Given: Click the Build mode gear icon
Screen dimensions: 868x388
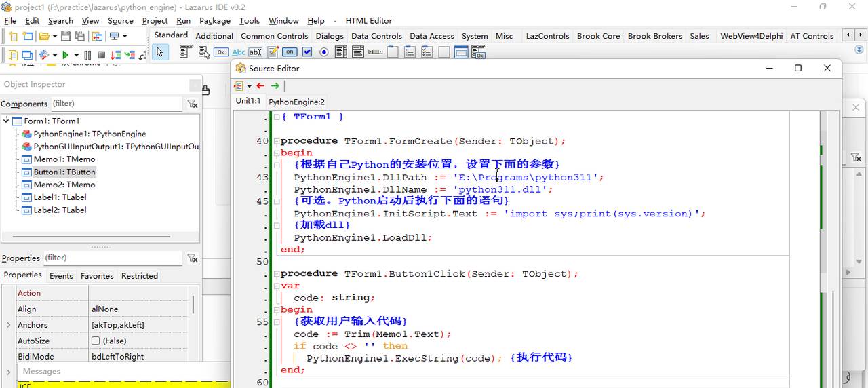Looking at the screenshot, I should [44, 55].
